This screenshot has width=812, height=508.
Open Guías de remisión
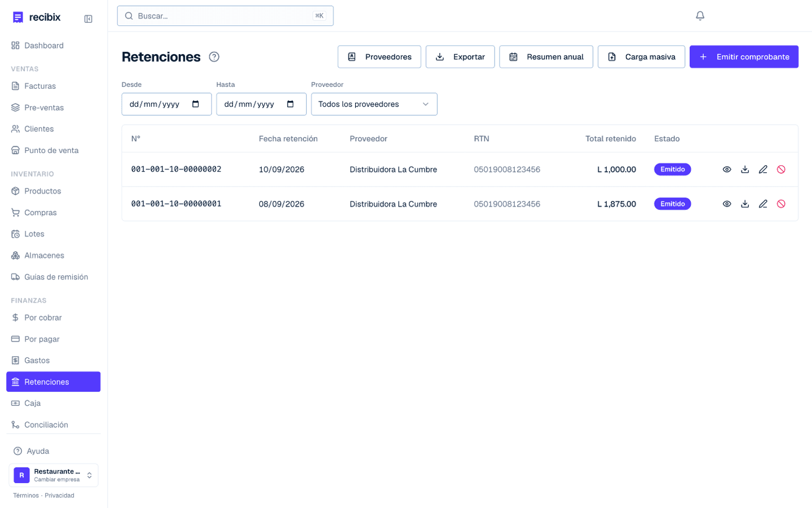[54, 277]
